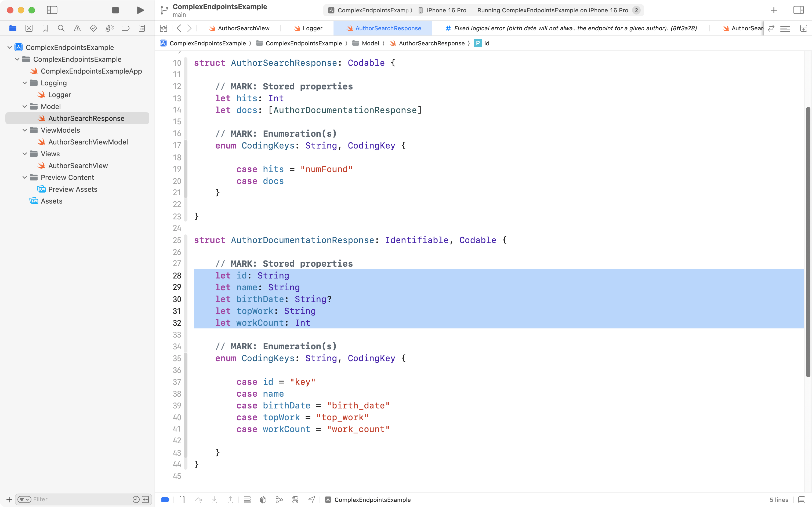Open the Find navigator magnifier icon
Image resolution: width=812 pixels, height=507 pixels.
click(x=61, y=28)
